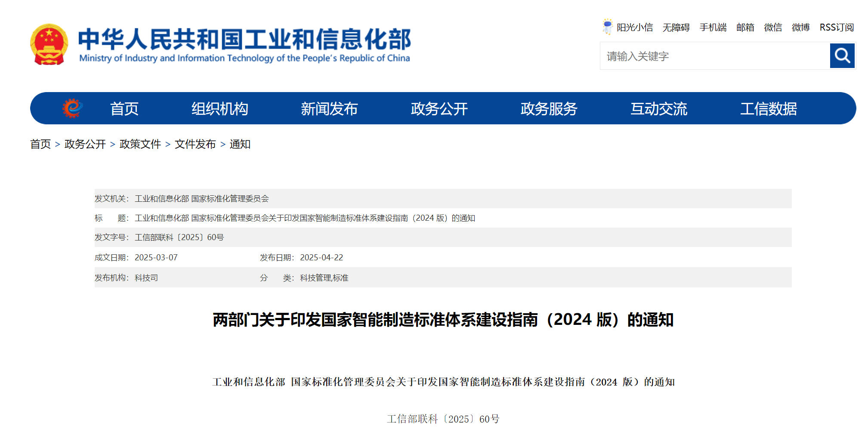Click the 微信 WeChat link
The image size is (868, 435).
(x=773, y=27)
